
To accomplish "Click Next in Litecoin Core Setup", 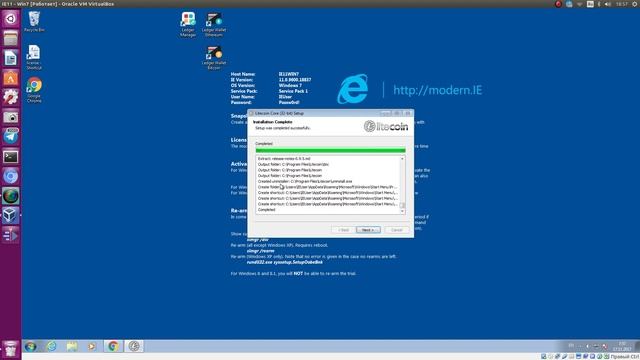I will pos(368,230).
